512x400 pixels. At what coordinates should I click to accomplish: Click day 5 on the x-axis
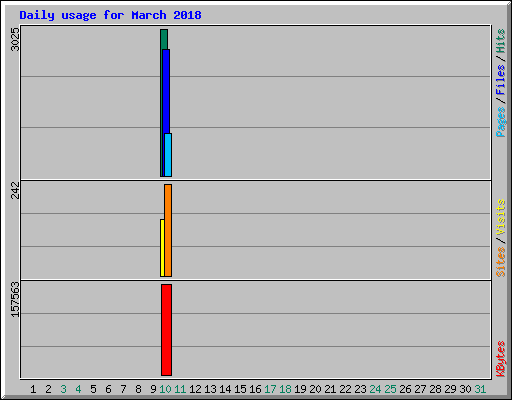[x=93, y=389]
